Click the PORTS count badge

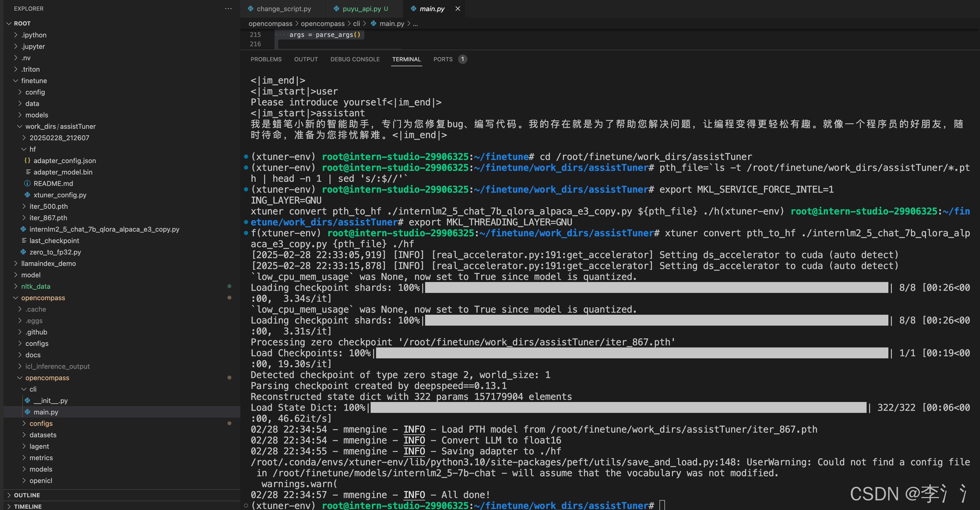click(462, 59)
